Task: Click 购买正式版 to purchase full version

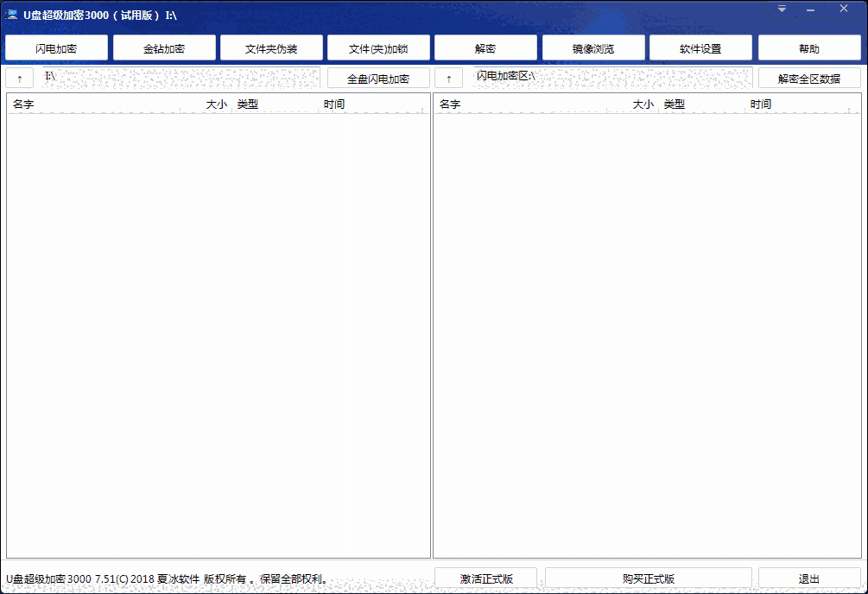Action: click(646, 578)
